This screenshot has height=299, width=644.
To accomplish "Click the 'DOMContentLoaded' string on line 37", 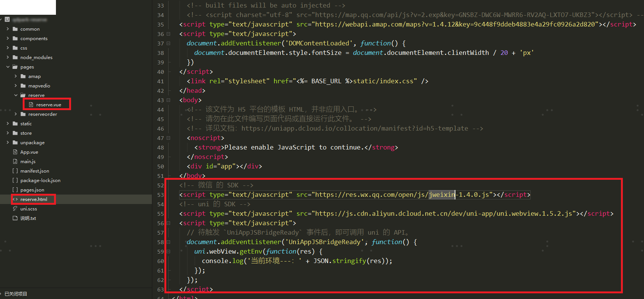I will pyautogui.click(x=319, y=43).
